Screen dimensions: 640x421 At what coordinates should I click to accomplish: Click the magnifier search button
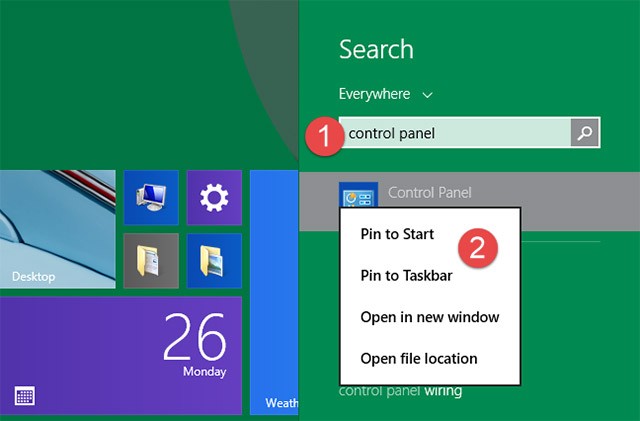(x=585, y=132)
